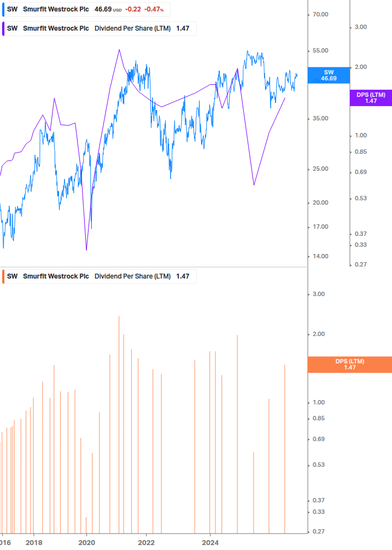This screenshot has width=392, height=550.
Task: Click 0.33 on the lower pane's DPS axis
Action: tap(319, 512)
